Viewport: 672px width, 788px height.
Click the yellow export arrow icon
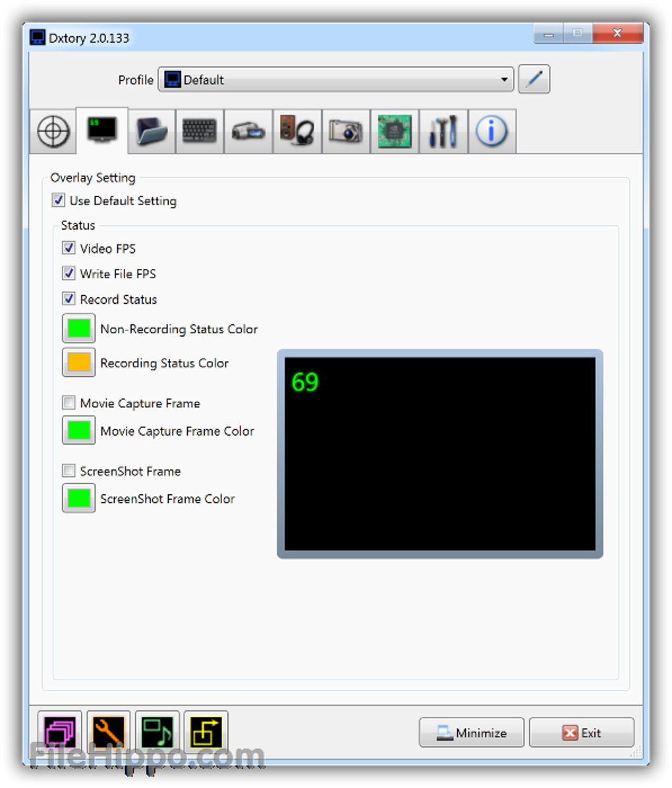(x=206, y=732)
